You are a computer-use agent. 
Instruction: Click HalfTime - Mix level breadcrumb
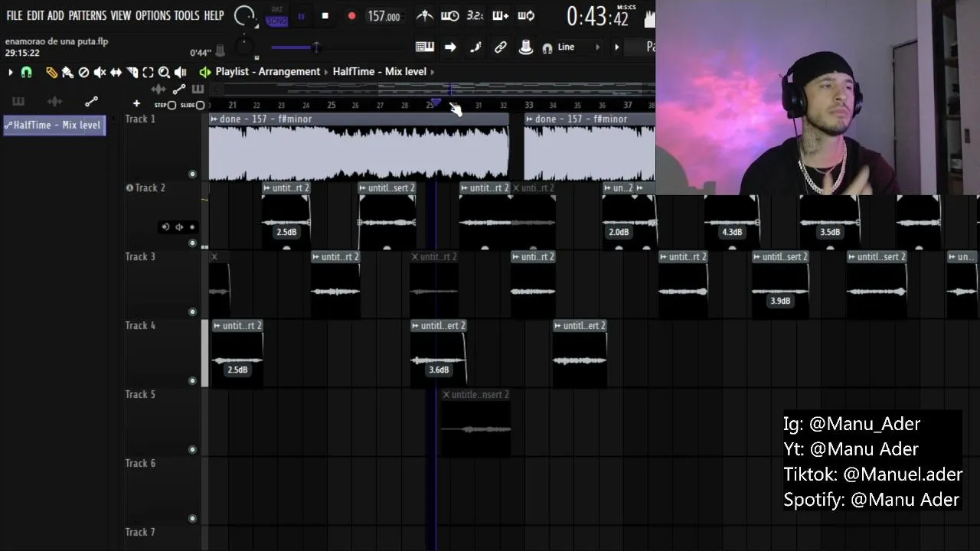coord(379,72)
